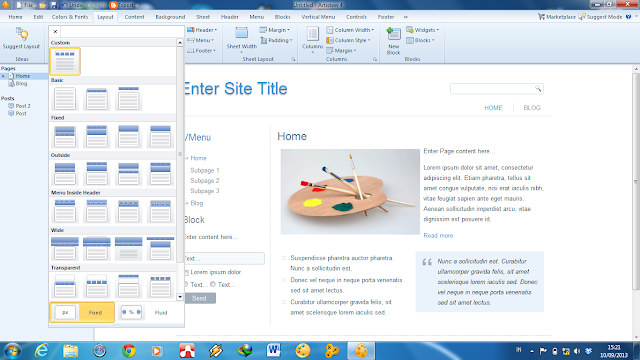The width and height of the screenshot is (640, 360).
Task: Click the help question mark icon
Action: pyautogui.click(x=629, y=17)
